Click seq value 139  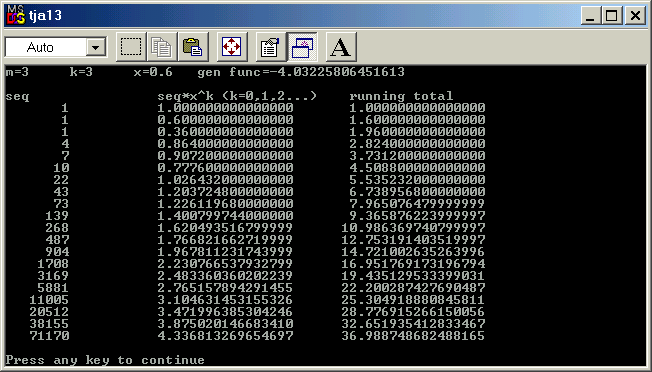[58, 216]
